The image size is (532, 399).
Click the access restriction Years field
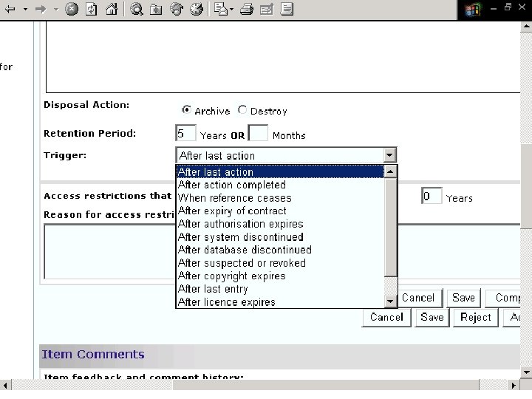(x=432, y=196)
